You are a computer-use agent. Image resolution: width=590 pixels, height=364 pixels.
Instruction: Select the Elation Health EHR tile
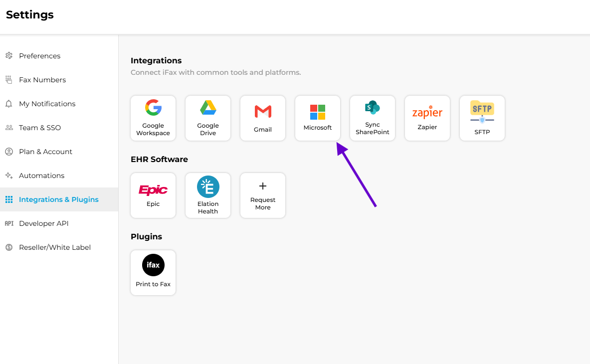pos(208,195)
